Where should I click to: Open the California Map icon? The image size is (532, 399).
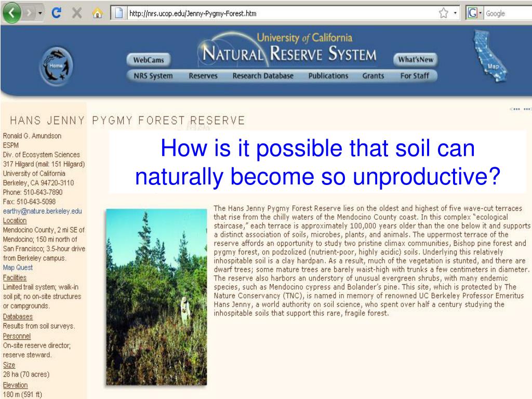(489, 57)
